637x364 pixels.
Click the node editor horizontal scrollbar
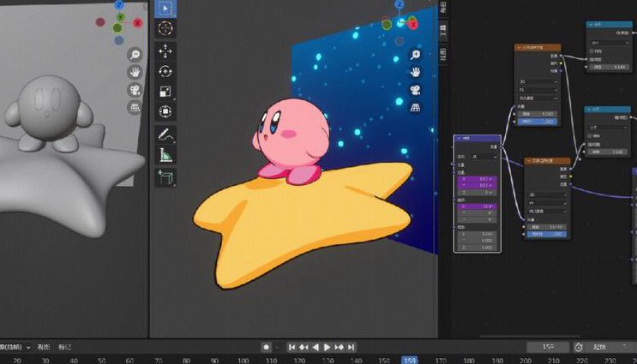tap(530, 336)
